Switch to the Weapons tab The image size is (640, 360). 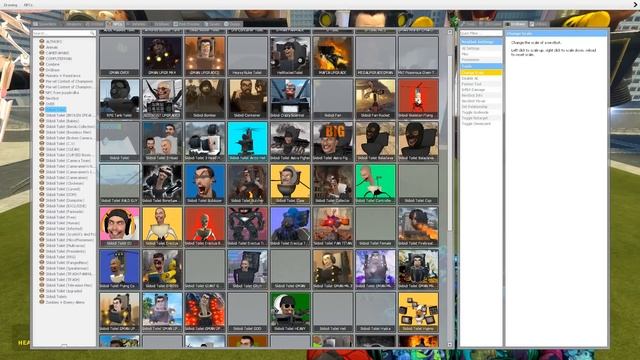click(x=72, y=24)
